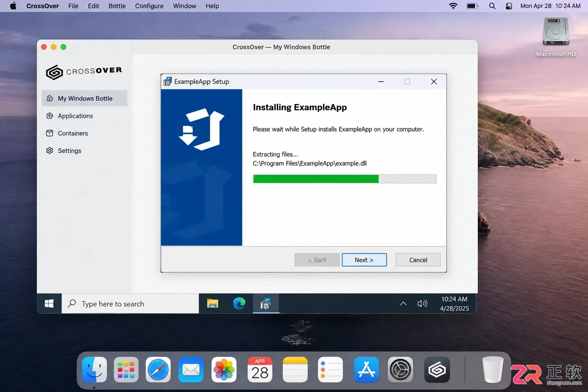Click the Next > button

tap(364, 260)
